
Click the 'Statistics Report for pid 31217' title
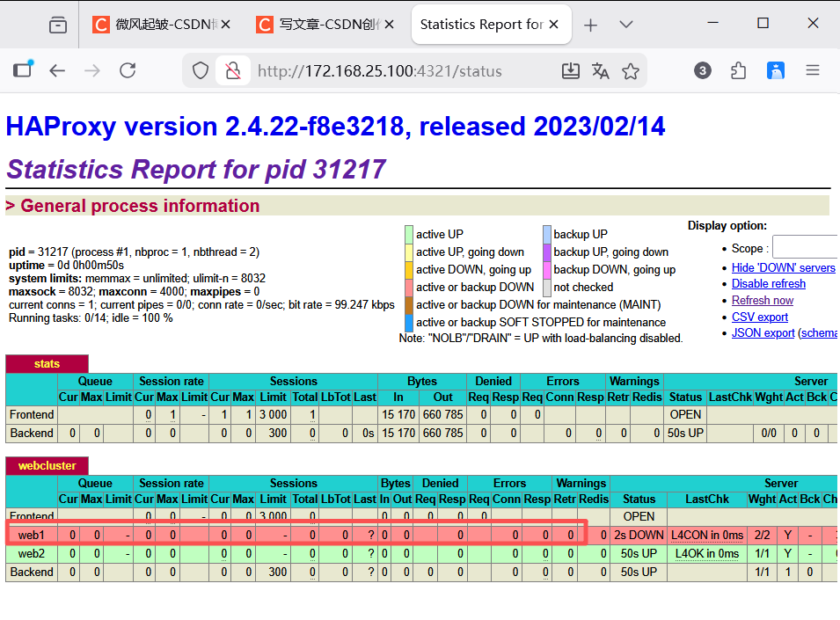tap(196, 169)
